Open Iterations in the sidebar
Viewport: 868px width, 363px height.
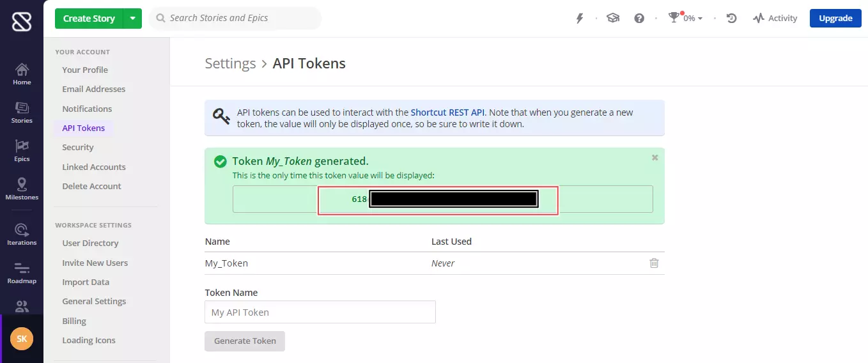[x=22, y=235]
